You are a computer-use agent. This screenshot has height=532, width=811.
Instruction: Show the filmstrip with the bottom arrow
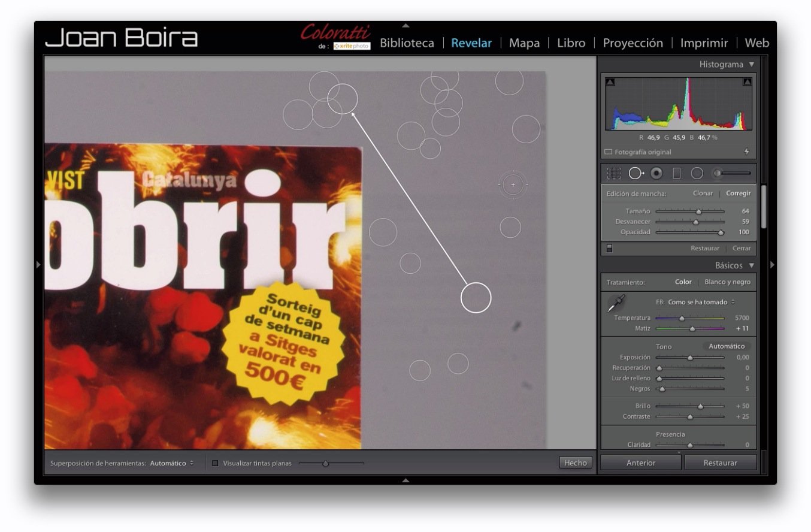pyautogui.click(x=405, y=480)
